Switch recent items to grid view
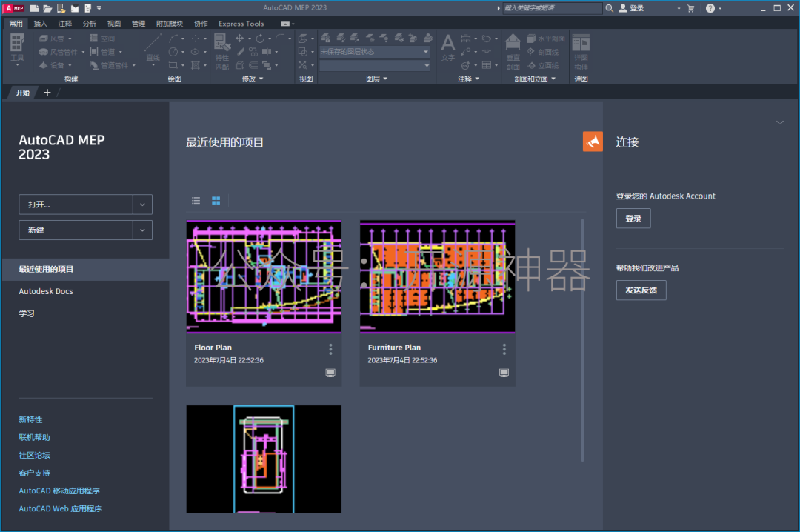The width and height of the screenshot is (800, 532). point(216,201)
